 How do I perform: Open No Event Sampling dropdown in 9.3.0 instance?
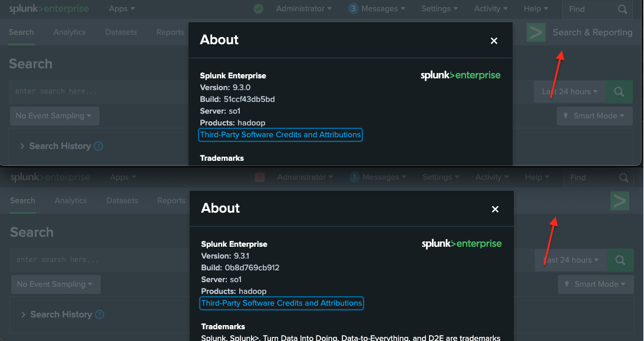pos(54,116)
